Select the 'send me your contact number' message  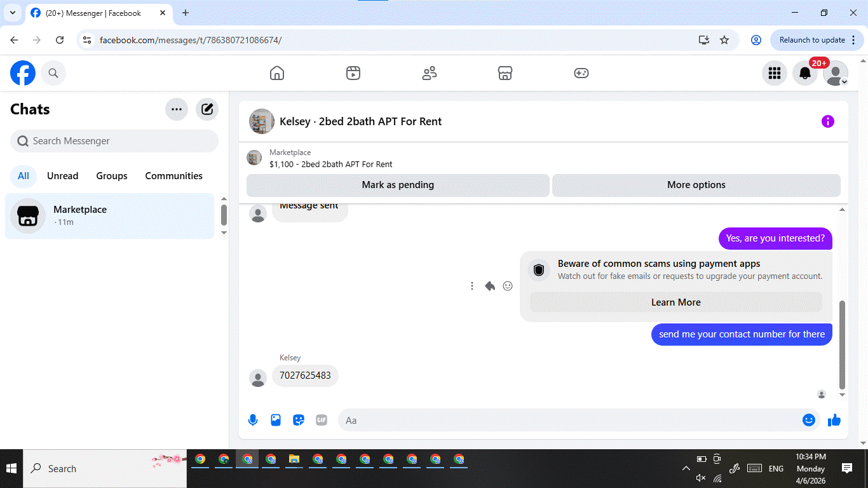pyautogui.click(x=742, y=334)
